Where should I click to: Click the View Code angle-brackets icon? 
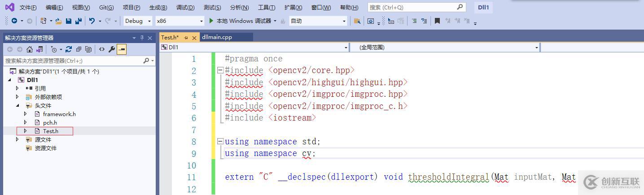pos(102,49)
